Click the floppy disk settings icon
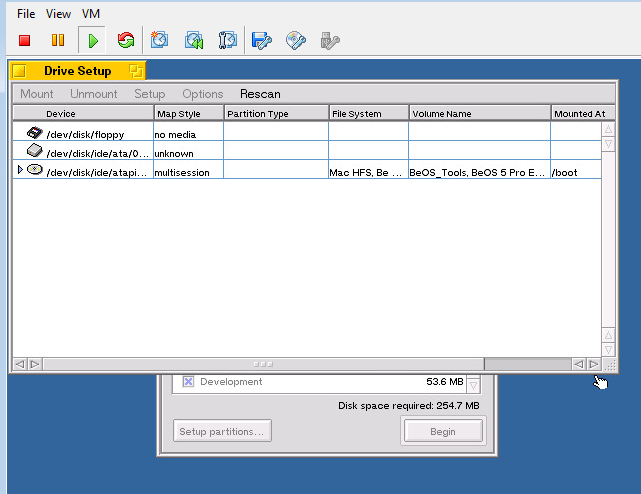The image size is (641, 494). pos(262,41)
